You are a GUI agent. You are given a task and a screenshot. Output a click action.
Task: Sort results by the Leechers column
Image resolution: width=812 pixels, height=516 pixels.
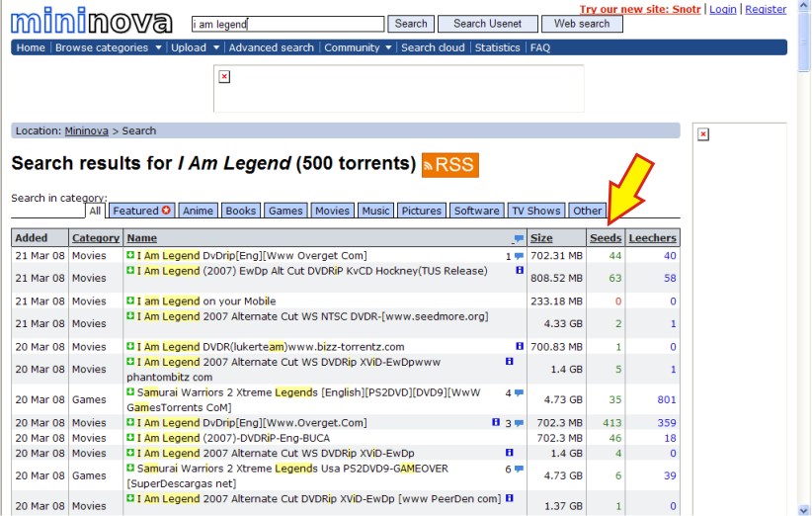point(653,238)
